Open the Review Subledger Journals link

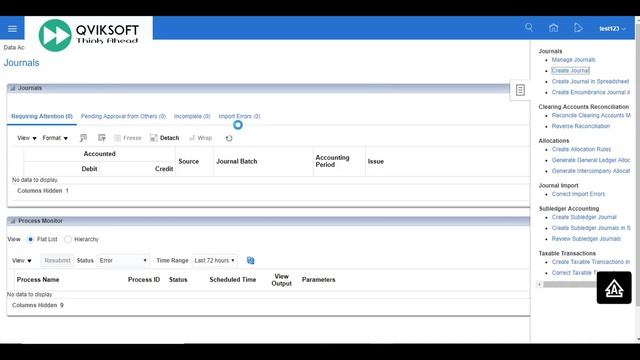click(586, 239)
